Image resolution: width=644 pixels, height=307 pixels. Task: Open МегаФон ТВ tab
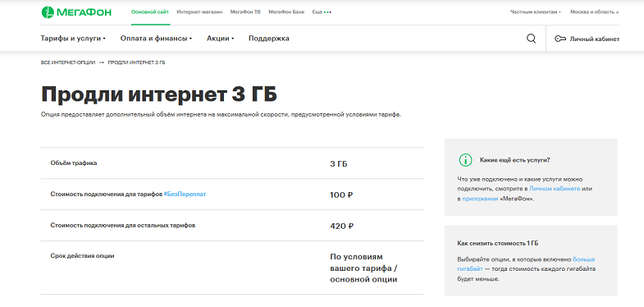click(x=245, y=12)
